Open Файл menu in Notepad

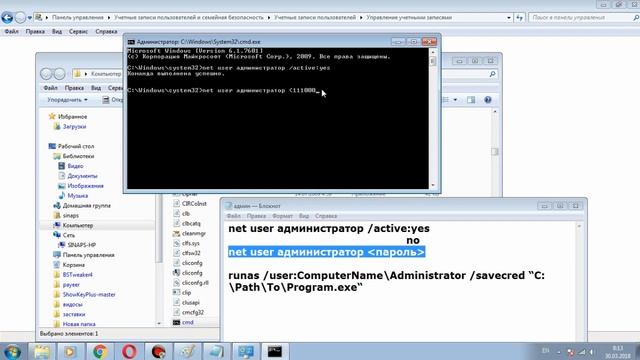coord(233,216)
